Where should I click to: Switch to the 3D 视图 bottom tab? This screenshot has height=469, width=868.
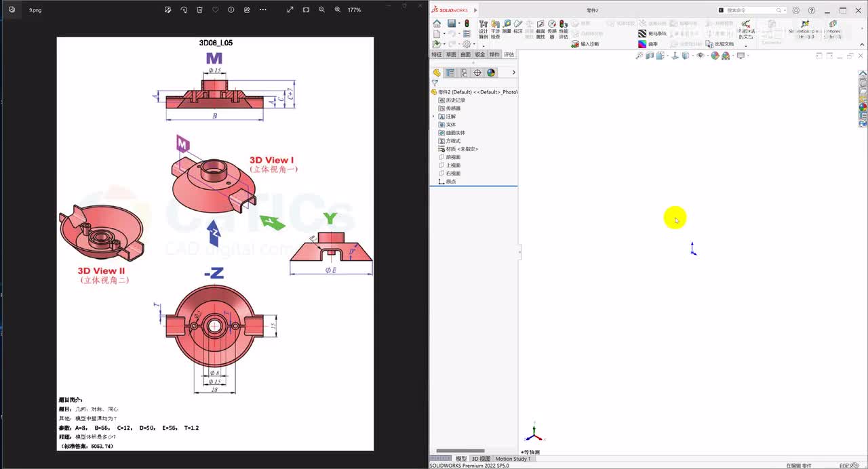481,459
